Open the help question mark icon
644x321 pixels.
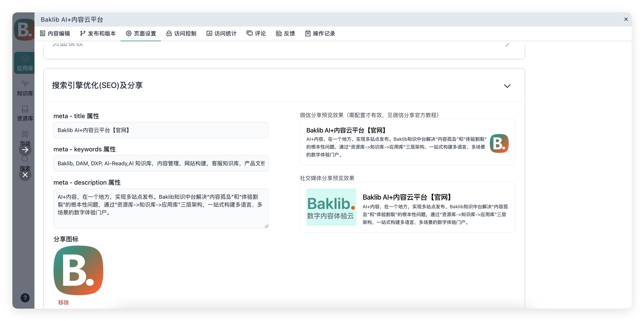[x=25, y=298]
